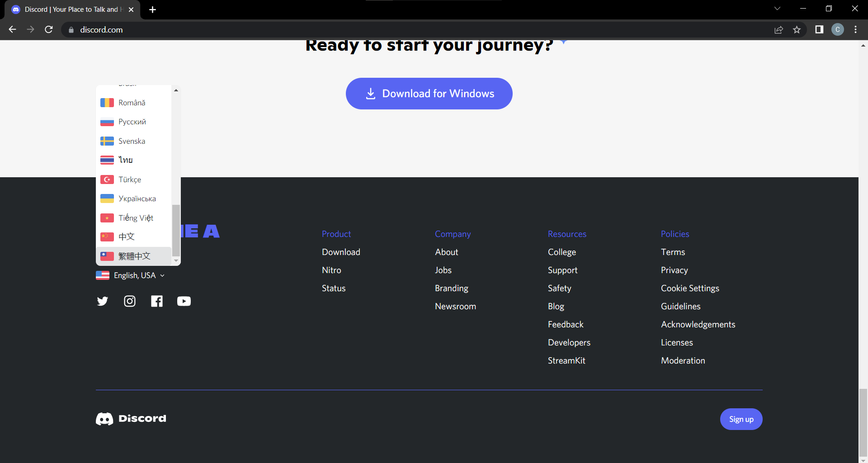Open the Licenses link

(x=677, y=342)
